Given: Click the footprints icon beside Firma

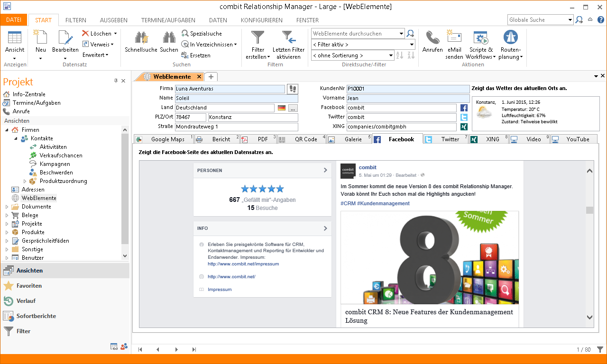Looking at the screenshot, I should [293, 89].
